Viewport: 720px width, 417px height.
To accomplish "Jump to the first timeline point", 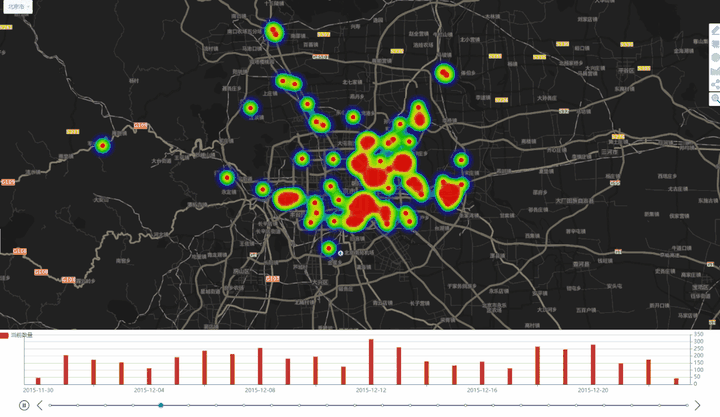I will 50,405.
